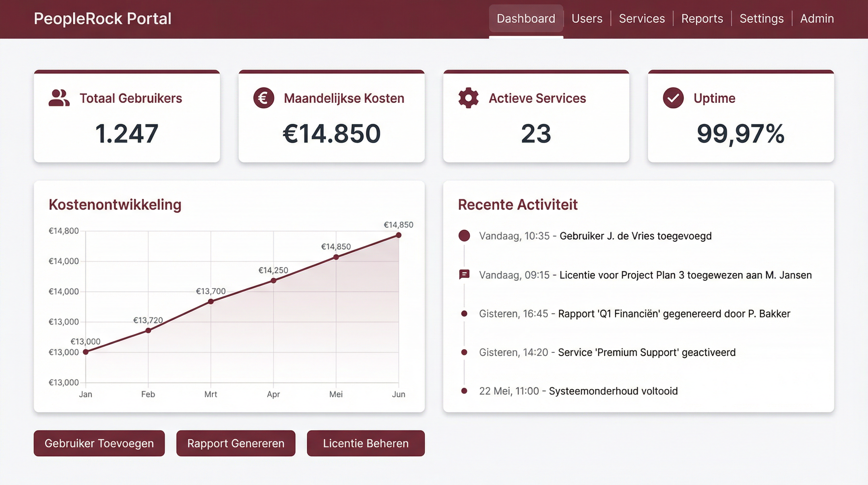Navigate to Admin
This screenshot has height=485, width=868.
point(817,18)
